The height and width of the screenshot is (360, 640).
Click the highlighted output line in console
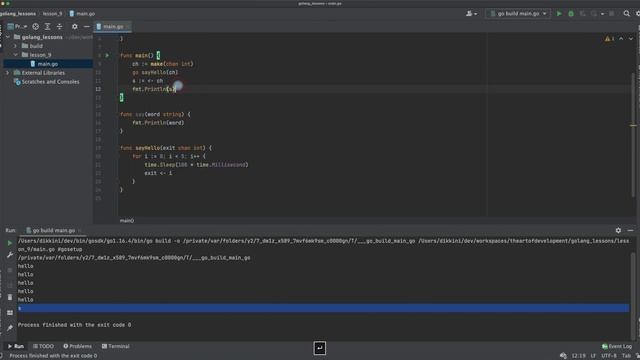click(x=323, y=308)
